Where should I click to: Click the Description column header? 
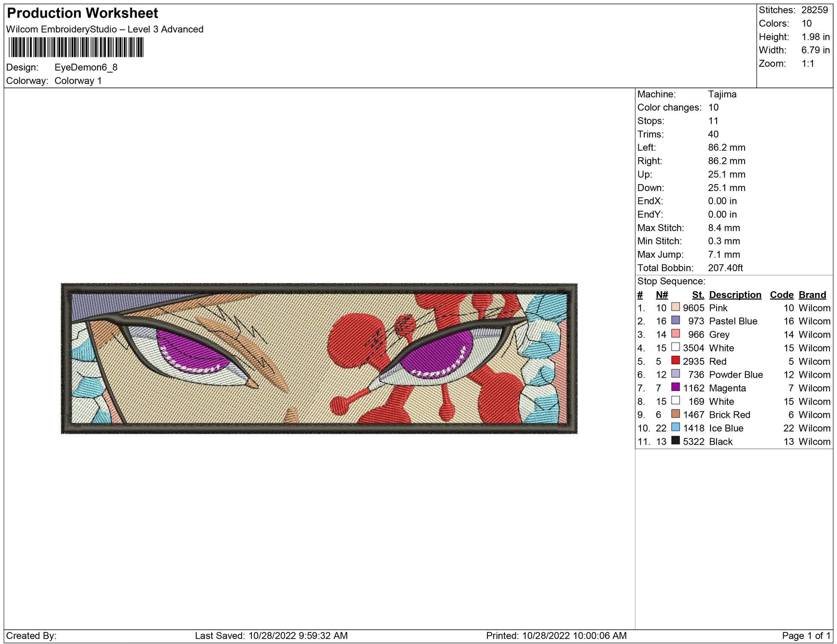pyautogui.click(x=735, y=295)
